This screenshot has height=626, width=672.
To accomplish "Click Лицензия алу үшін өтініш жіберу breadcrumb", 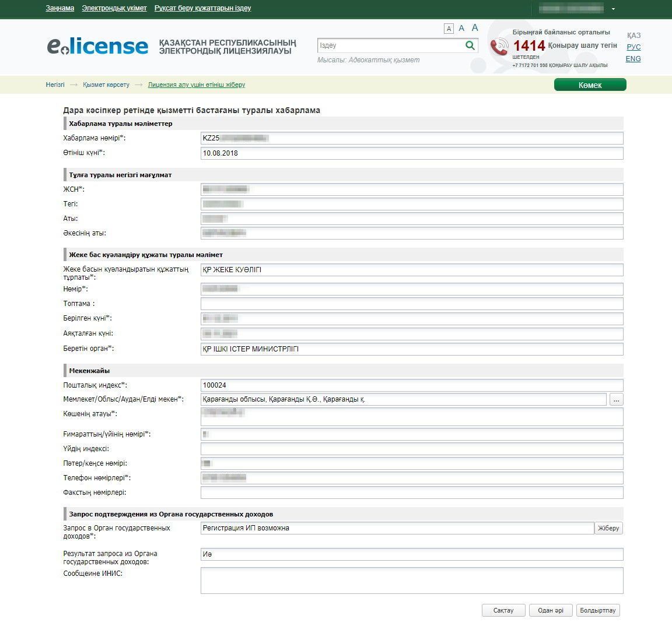I will click(x=197, y=85).
